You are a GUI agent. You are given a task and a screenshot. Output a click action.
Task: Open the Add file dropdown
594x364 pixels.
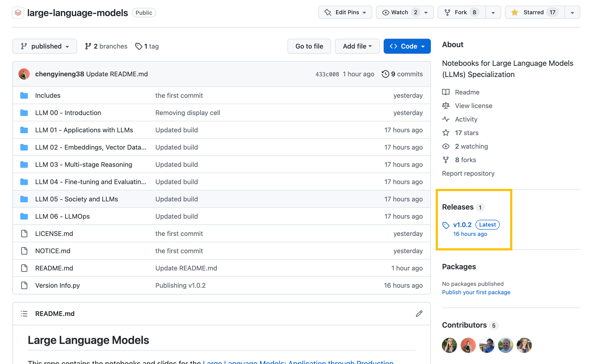pos(357,46)
